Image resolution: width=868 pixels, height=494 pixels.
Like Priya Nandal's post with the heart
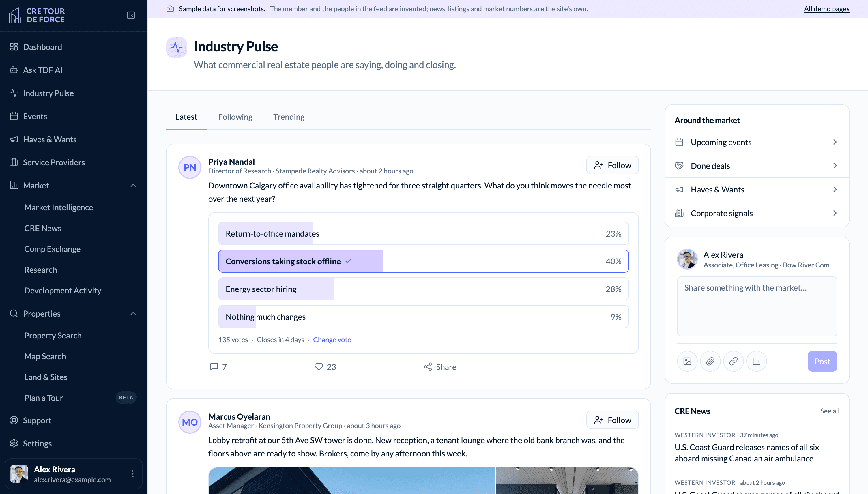click(325, 367)
